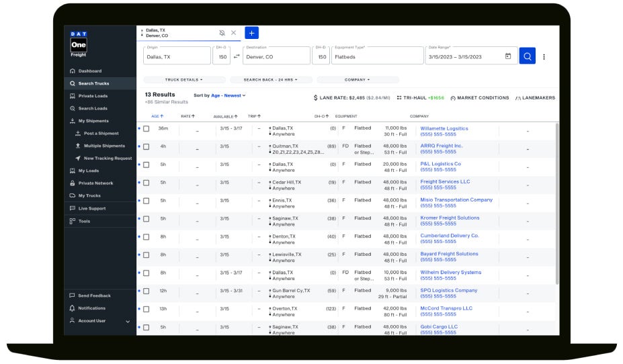Expand the Search Back 24 hrs dropdown

pyautogui.click(x=271, y=80)
